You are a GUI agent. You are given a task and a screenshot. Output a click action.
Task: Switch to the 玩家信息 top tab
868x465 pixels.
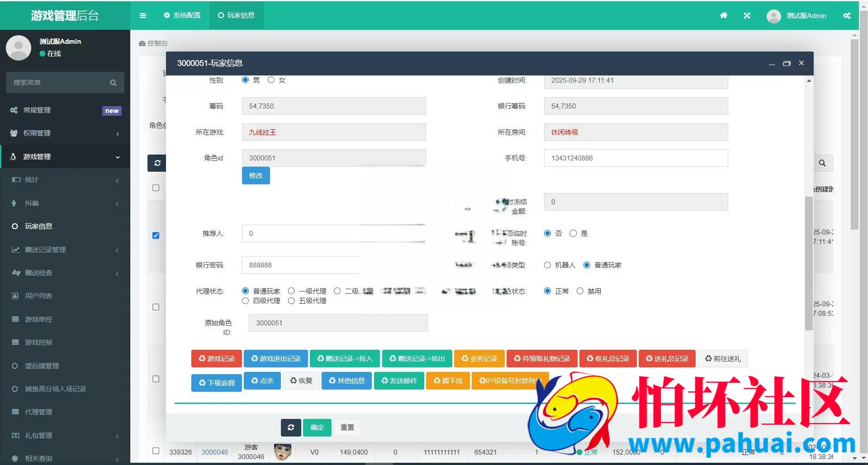236,15
